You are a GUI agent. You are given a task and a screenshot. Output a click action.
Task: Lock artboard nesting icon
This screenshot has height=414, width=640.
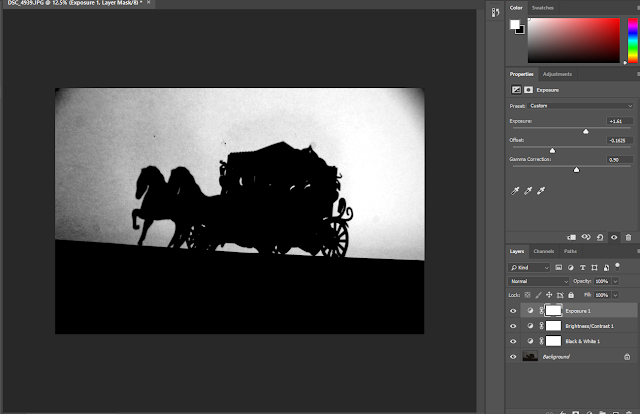pos(560,295)
